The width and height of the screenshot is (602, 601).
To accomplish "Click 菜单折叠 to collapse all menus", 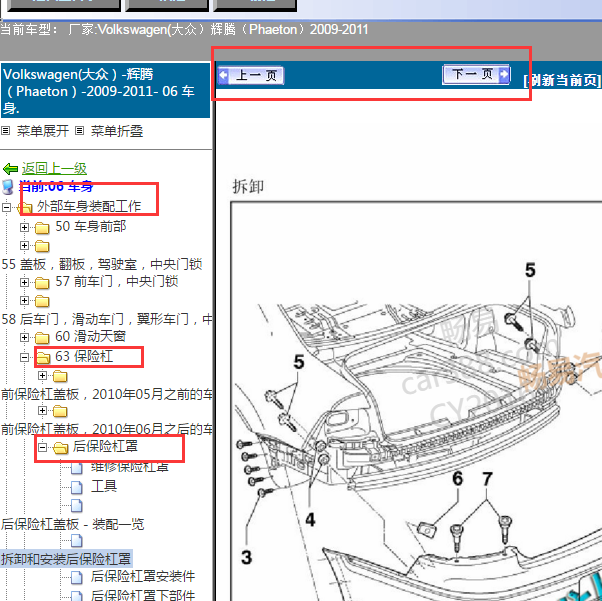I will 117,131.
